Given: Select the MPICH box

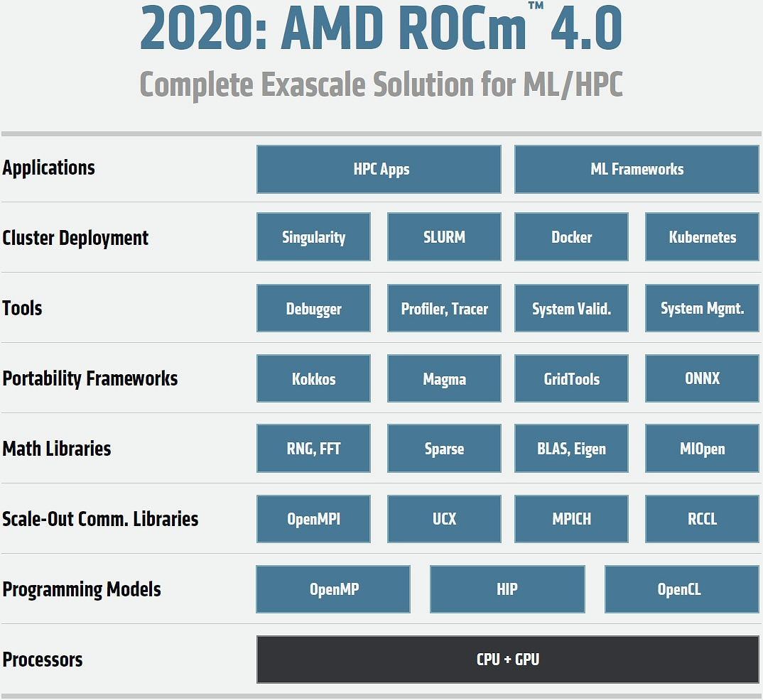Looking at the screenshot, I should [571, 519].
